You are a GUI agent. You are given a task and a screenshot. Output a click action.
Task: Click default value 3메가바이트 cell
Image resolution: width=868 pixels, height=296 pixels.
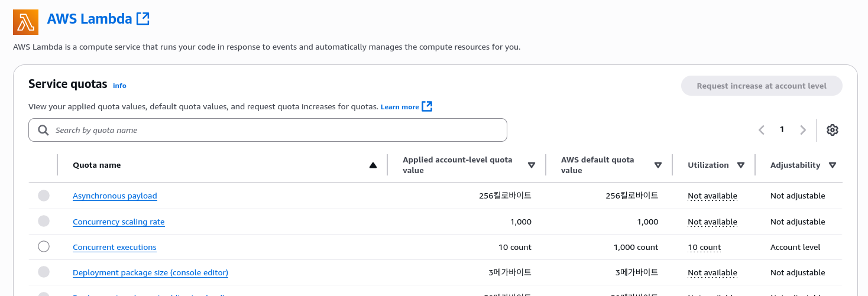click(636, 272)
